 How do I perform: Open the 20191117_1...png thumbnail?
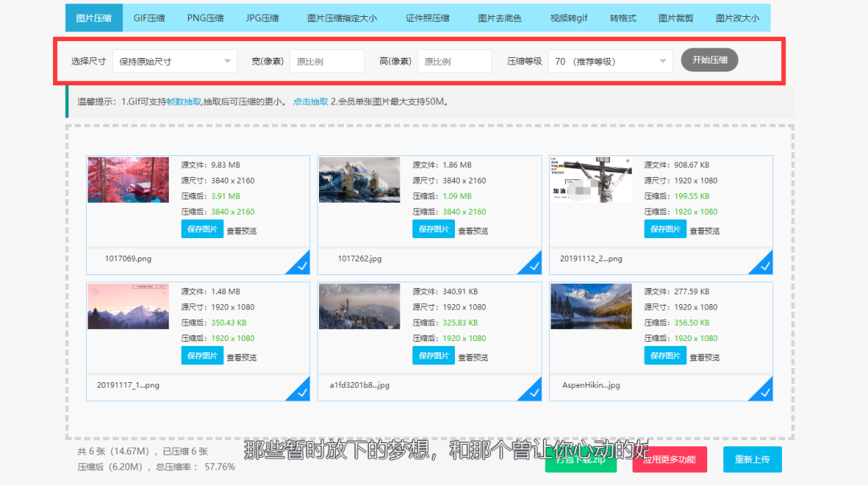tap(128, 306)
